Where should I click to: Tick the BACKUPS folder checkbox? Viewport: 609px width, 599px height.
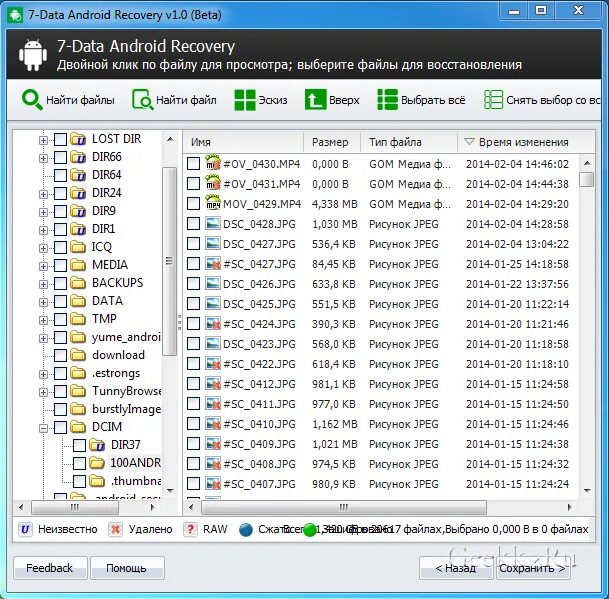60,283
